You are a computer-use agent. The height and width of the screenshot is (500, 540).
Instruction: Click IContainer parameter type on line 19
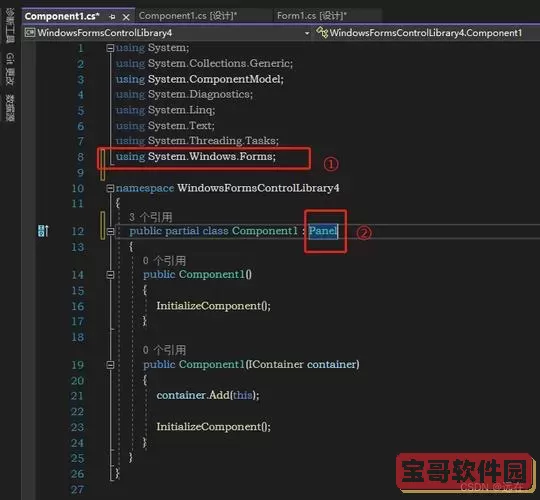(276, 364)
